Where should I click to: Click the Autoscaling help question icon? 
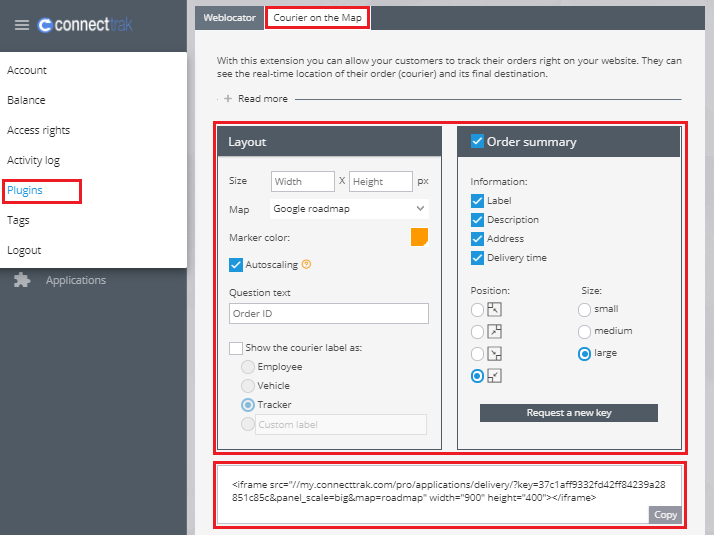307,264
